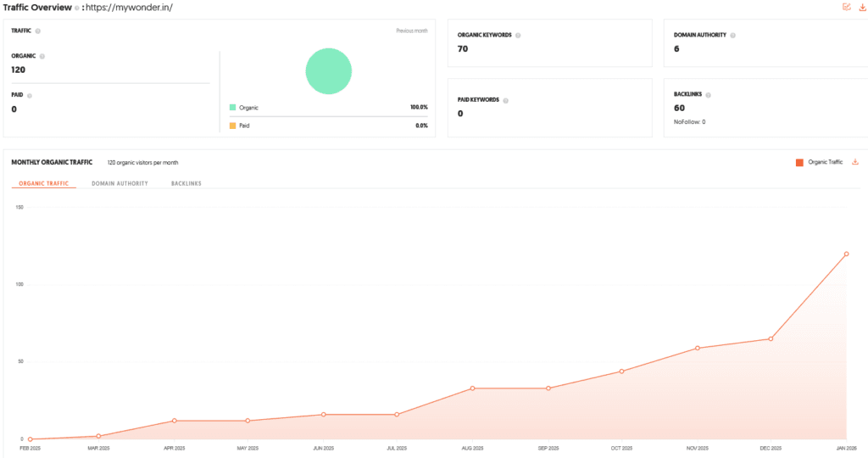The height and width of the screenshot is (458, 868).
Task: Select the NOV 2025 data point on chart
Action: click(698, 349)
